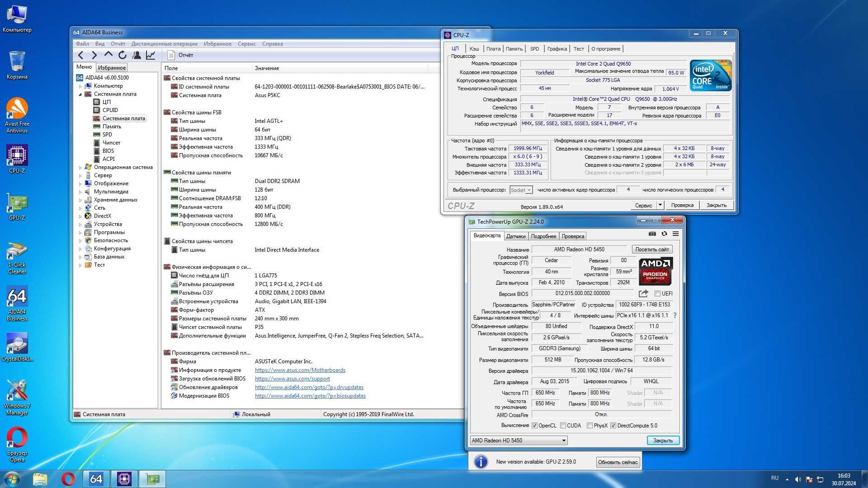Screen dimensions: 868x488
Task: Open Windows 7 Manager desktop icon
Action: (x=17, y=398)
